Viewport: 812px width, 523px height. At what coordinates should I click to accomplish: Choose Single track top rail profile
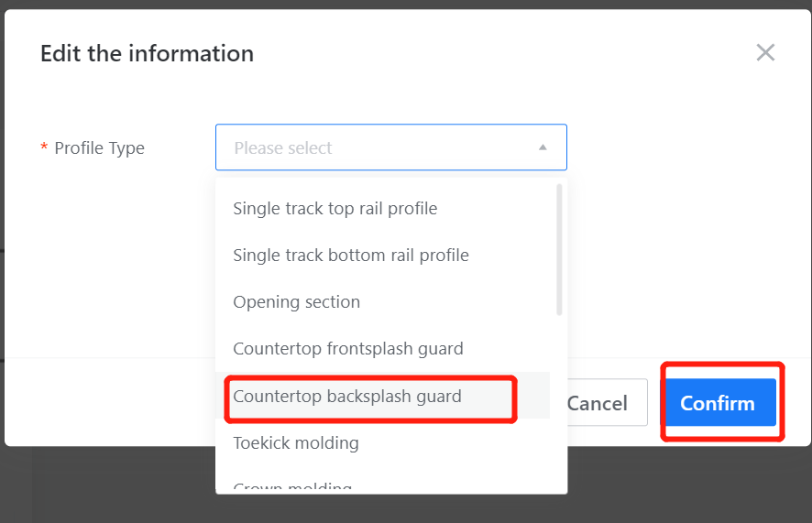(x=335, y=209)
